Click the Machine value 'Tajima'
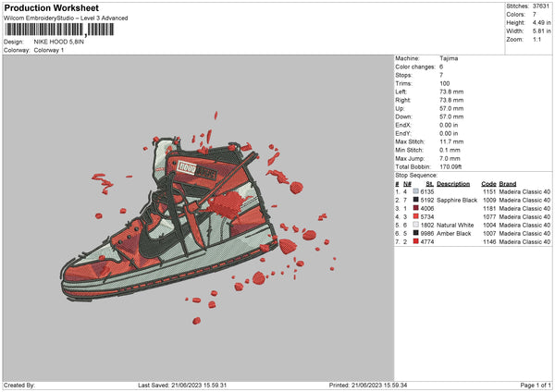Screen dimensions: 555x392 click(449, 58)
